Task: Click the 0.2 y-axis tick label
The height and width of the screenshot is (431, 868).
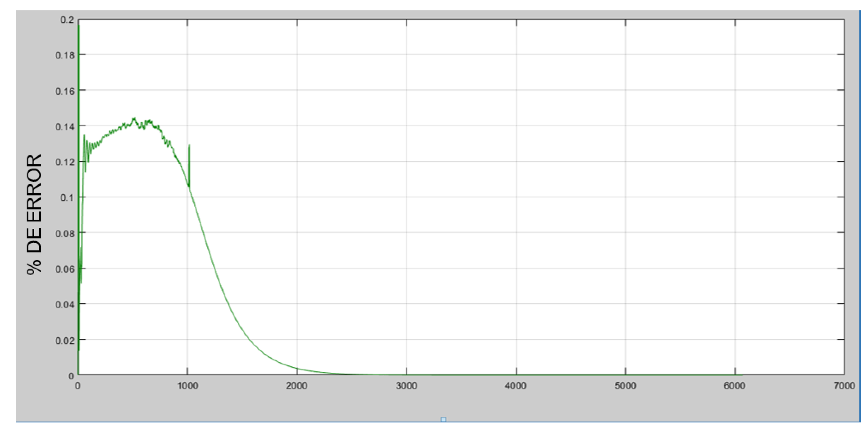Action: point(67,20)
